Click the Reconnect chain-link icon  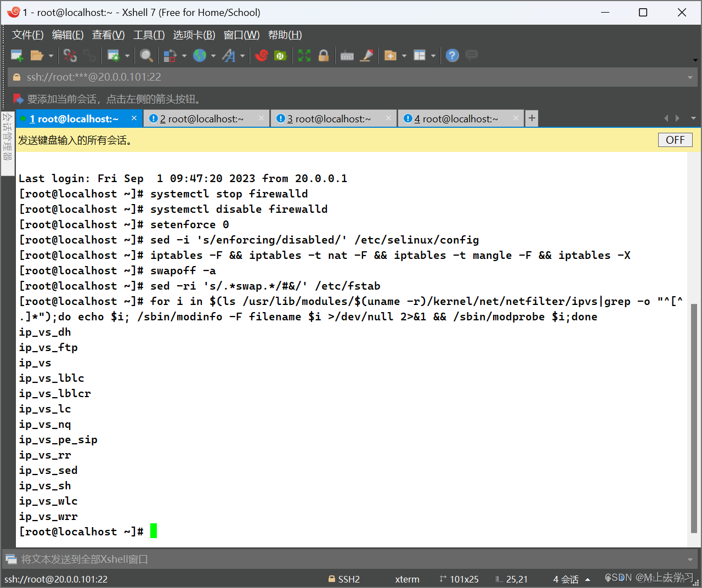point(89,55)
